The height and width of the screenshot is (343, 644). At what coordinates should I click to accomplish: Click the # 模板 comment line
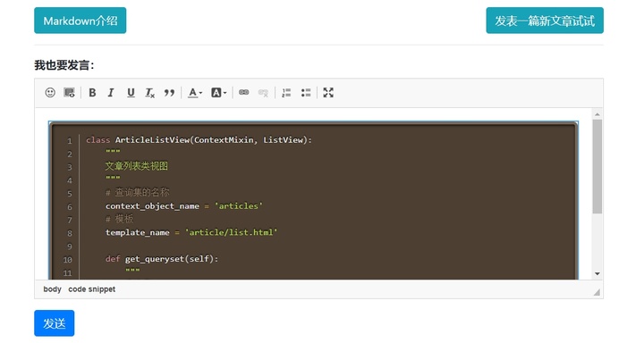click(x=120, y=219)
